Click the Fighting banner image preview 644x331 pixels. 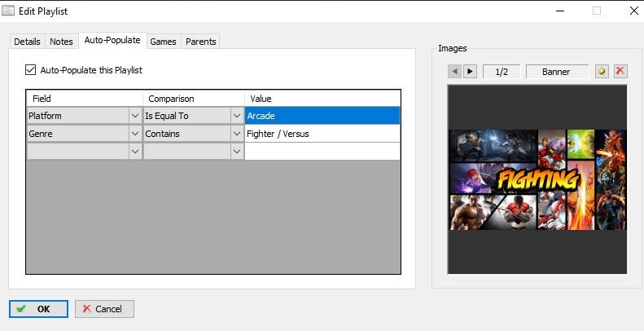tap(537, 179)
